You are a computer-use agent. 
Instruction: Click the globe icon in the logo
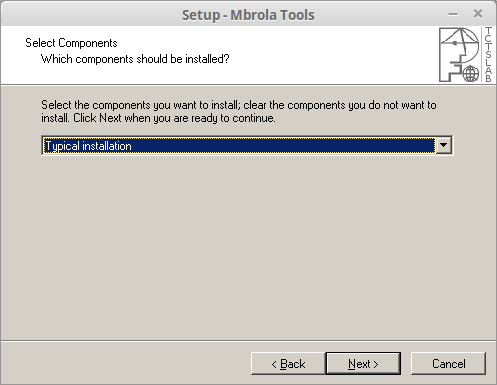point(471,74)
